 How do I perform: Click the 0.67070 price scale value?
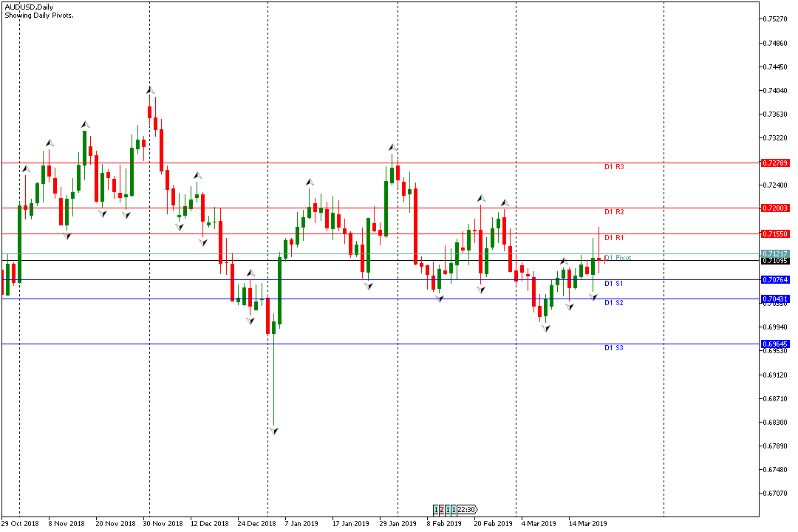pyautogui.click(x=775, y=493)
